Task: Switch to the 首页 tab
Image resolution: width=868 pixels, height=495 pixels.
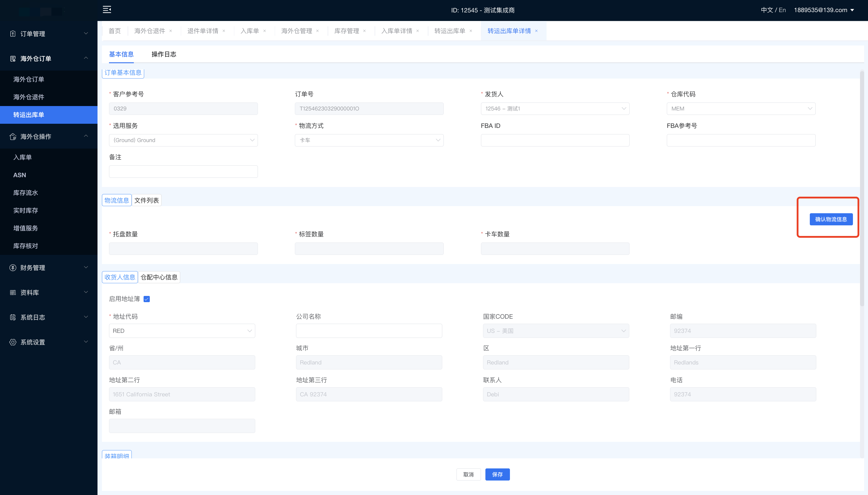Action: (x=115, y=31)
